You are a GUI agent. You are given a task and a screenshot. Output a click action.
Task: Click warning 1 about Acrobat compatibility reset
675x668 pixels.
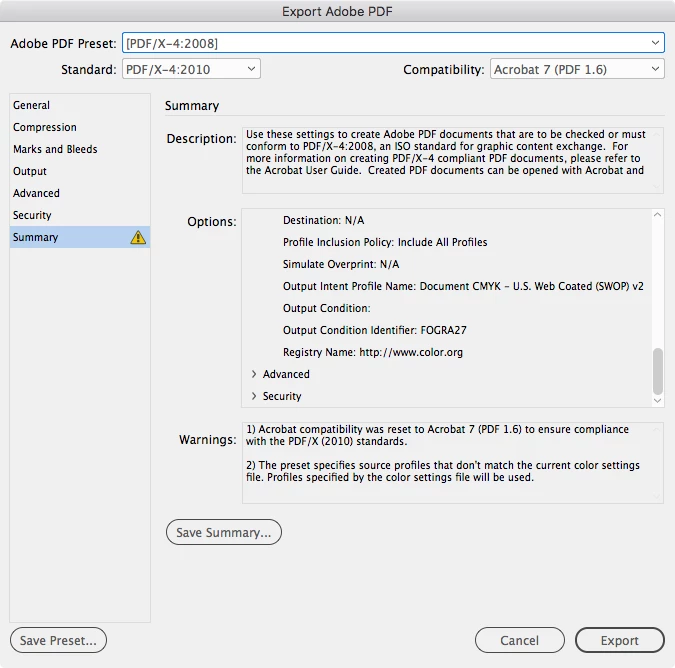click(x=437, y=435)
